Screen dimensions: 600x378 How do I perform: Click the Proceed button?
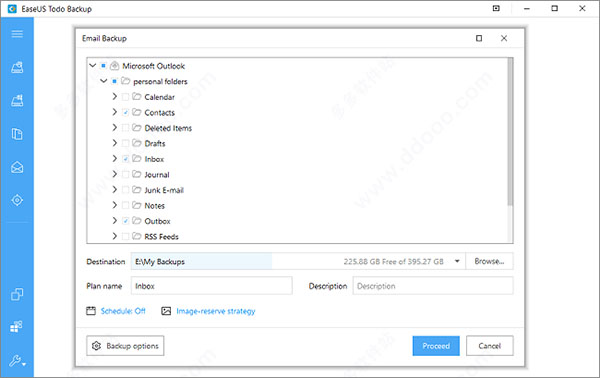click(436, 346)
